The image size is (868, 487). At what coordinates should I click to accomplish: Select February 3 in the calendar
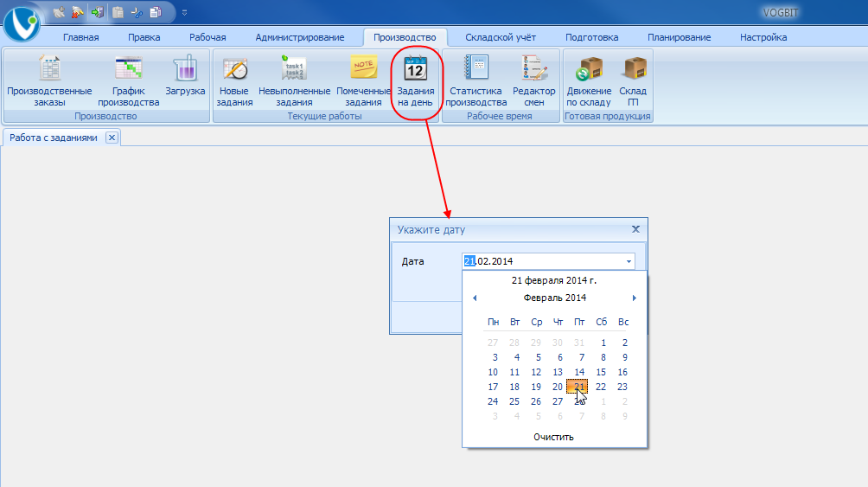click(495, 357)
